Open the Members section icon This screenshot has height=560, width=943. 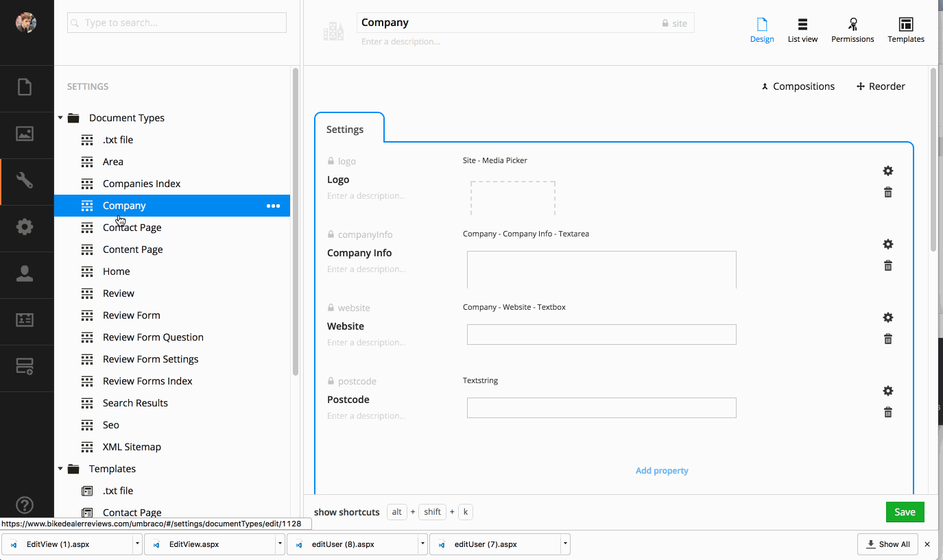click(25, 320)
